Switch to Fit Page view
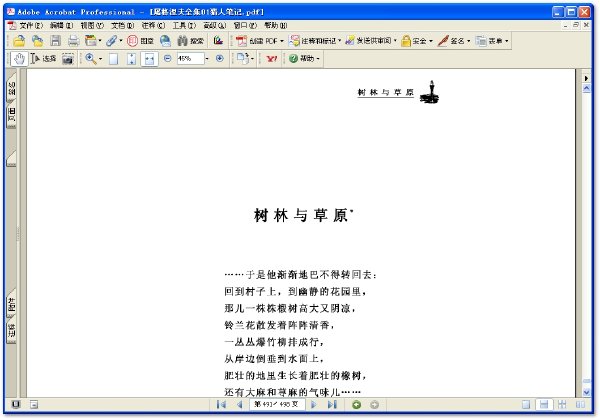 click(x=131, y=59)
